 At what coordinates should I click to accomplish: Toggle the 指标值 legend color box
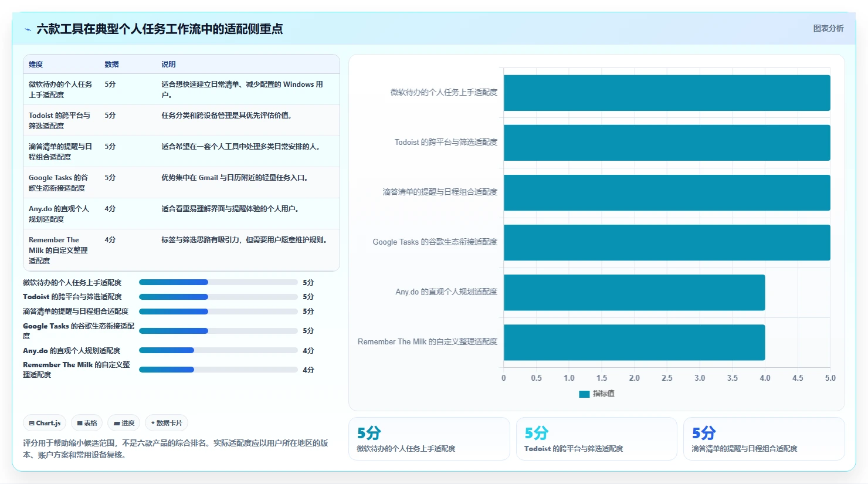[584, 394]
